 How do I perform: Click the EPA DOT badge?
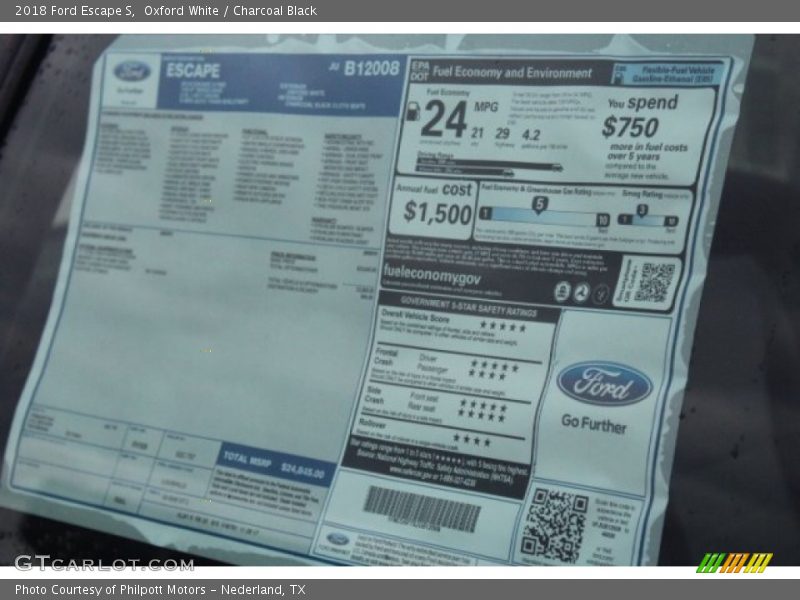click(420, 71)
